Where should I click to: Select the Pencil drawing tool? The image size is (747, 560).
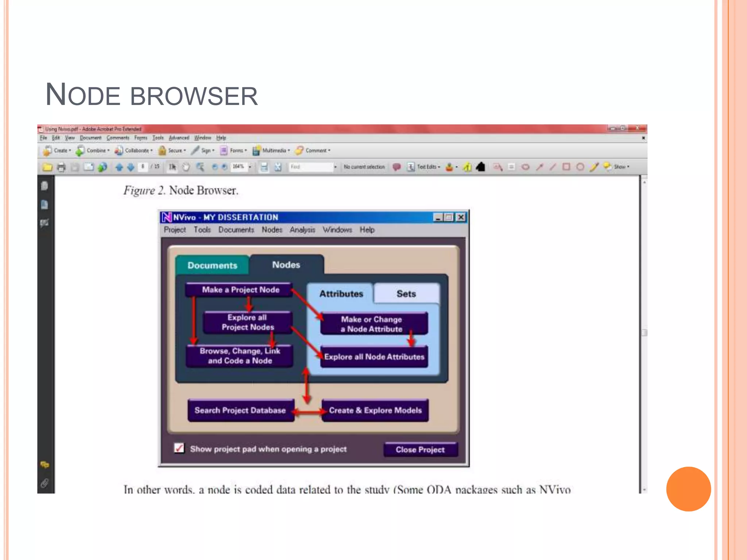click(x=594, y=167)
